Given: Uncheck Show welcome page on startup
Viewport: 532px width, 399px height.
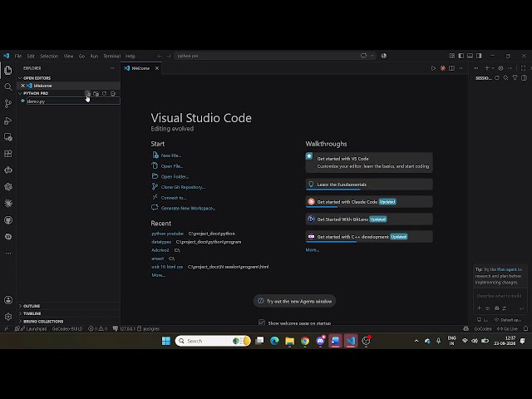Looking at the screenshot, I should [x=262, y=323].
